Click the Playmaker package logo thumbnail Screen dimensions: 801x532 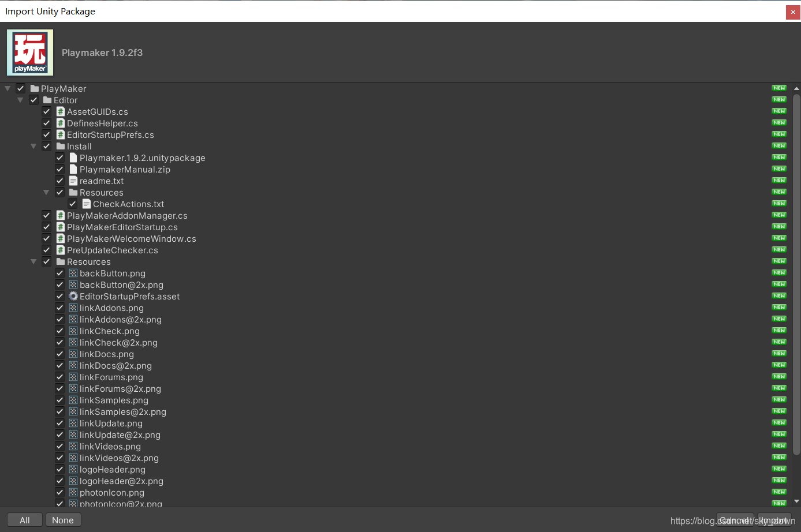pyautogui.click(x=30, y=53)
